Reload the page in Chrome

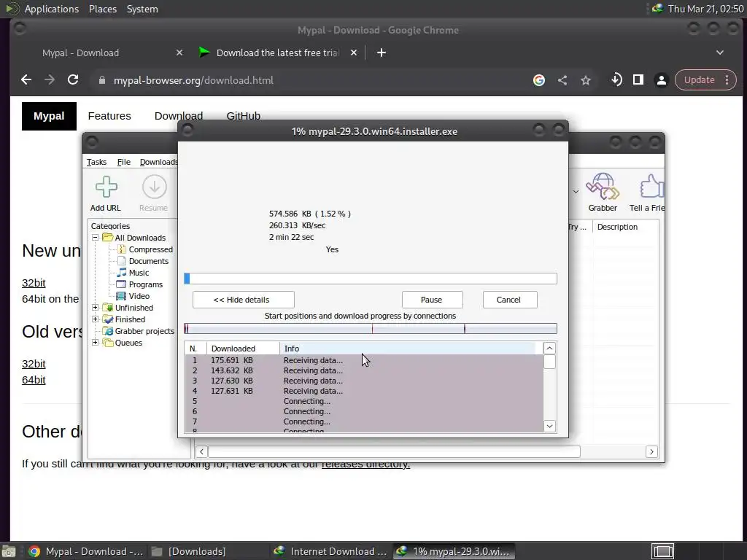click(73, 80)
